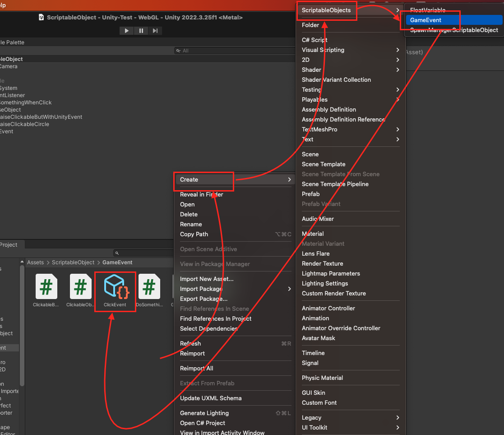Create a Physic Material
This screenshot has height=435, width=504.
350,378
